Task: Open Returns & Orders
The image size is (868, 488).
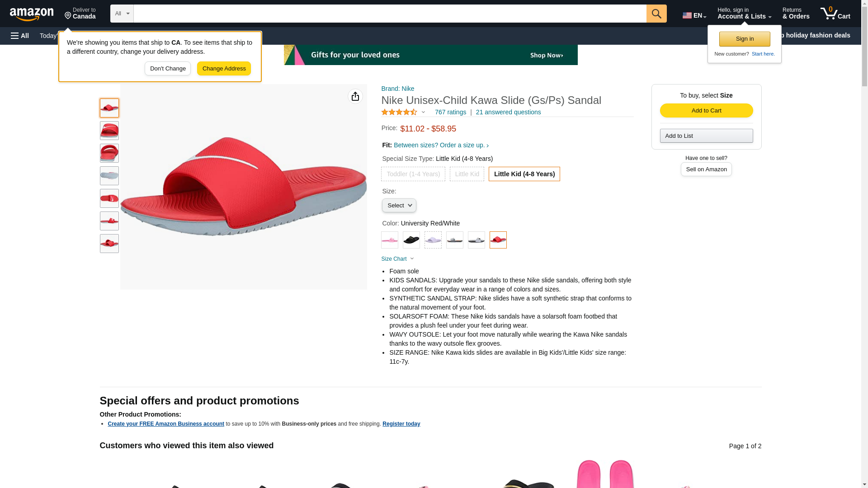Action: (x=796, y=14)
